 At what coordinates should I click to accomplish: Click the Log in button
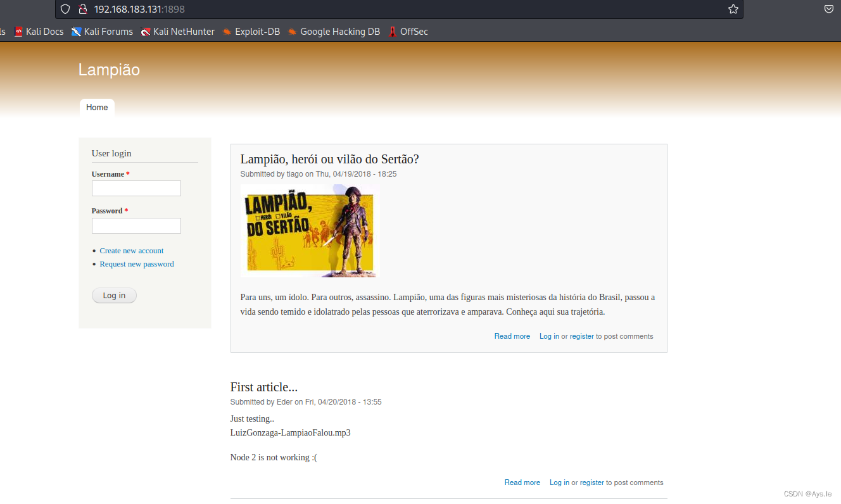[114, 296]
